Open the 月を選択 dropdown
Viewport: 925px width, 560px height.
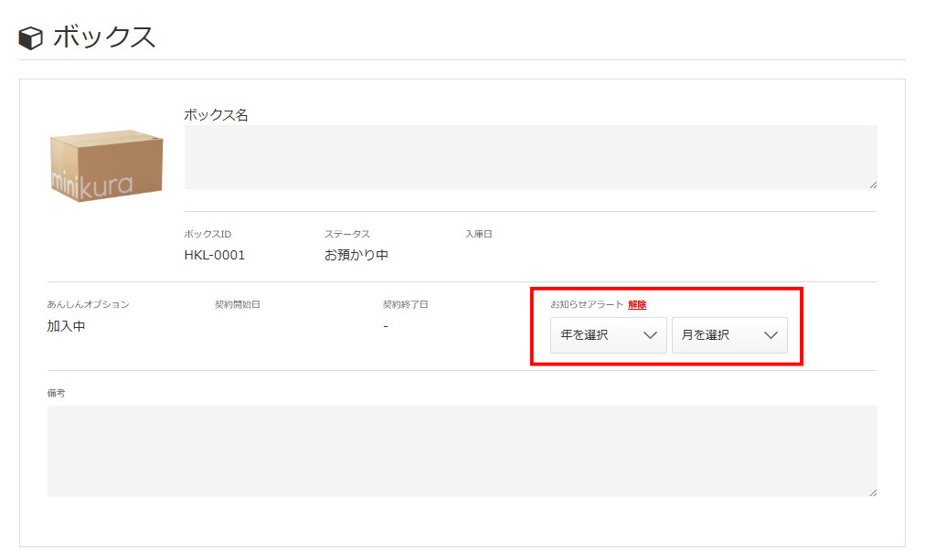point(729,335)
